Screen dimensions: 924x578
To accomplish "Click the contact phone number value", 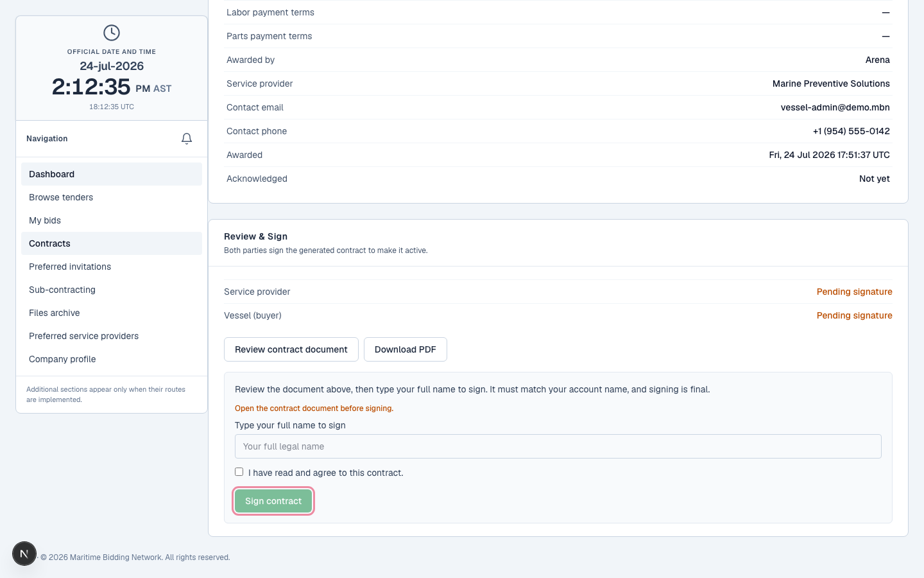I will pos(851,131).
